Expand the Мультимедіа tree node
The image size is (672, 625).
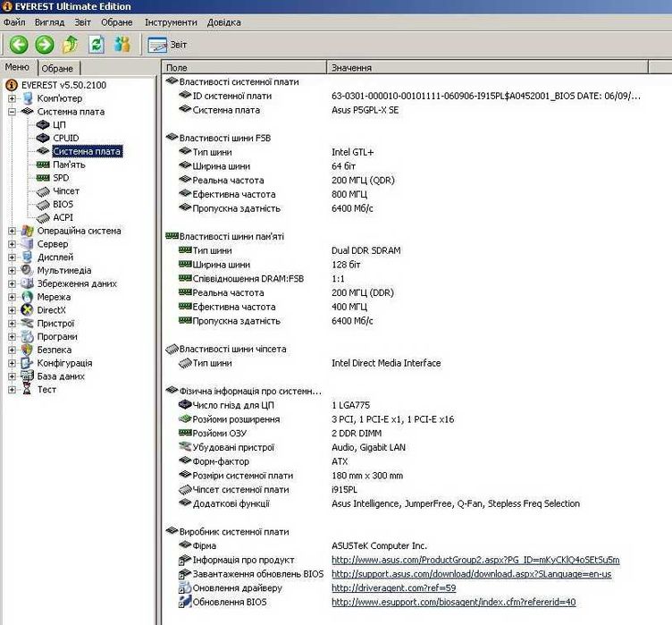[12, 271]
